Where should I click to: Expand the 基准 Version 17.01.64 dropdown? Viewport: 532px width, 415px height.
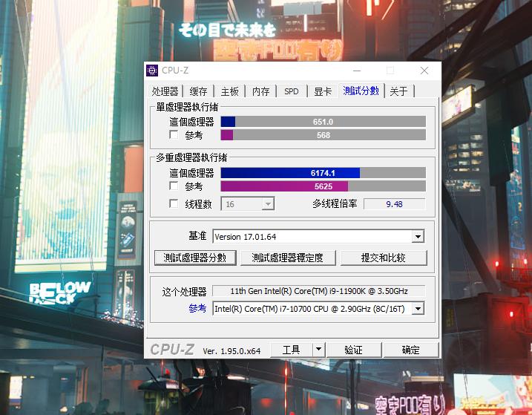point(418,236)
